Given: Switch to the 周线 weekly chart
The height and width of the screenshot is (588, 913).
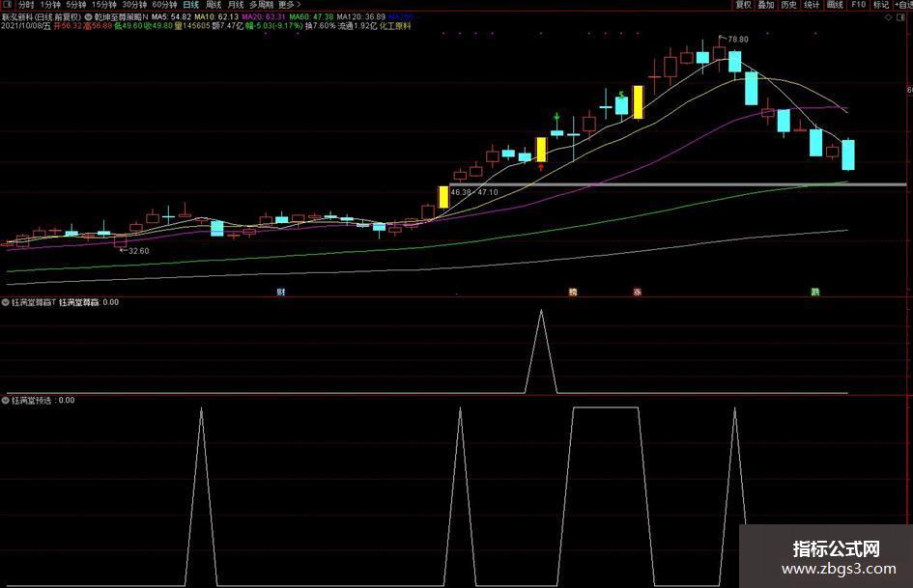Looking at the screenshot, I should (214, 5).
